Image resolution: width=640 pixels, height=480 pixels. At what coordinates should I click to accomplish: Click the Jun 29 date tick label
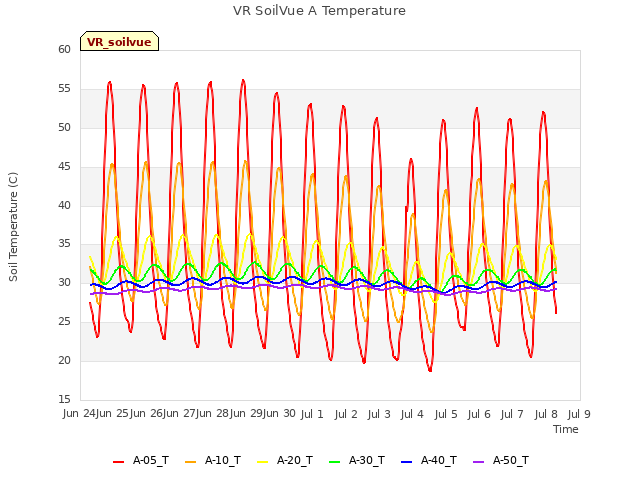tap(246, 414)
